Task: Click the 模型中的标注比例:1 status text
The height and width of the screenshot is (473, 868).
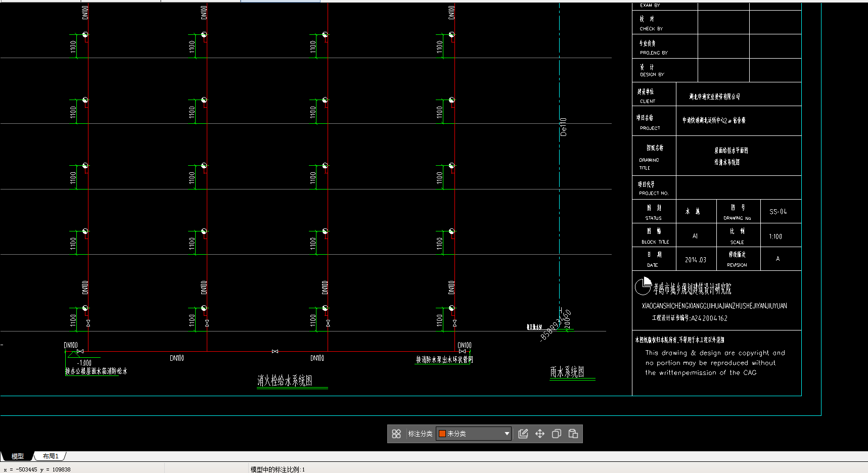Action: 278,469
